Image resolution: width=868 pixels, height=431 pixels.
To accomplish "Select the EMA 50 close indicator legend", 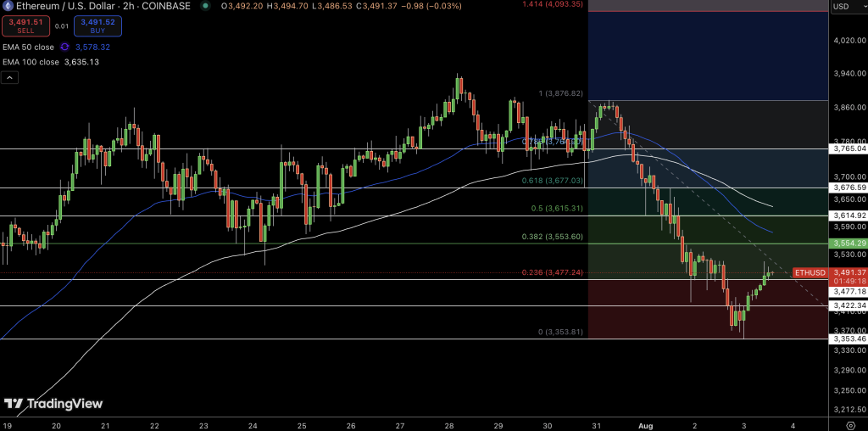I will [x=28, y=48].
